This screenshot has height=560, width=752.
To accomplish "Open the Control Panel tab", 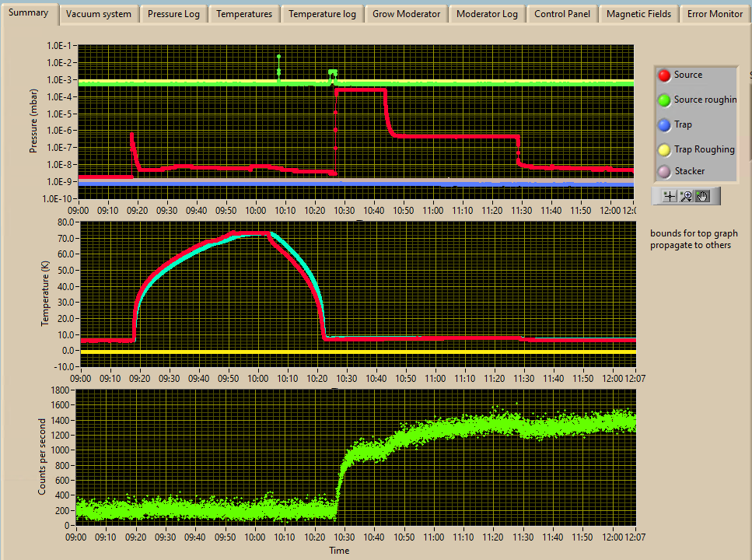I will (562, 14).
